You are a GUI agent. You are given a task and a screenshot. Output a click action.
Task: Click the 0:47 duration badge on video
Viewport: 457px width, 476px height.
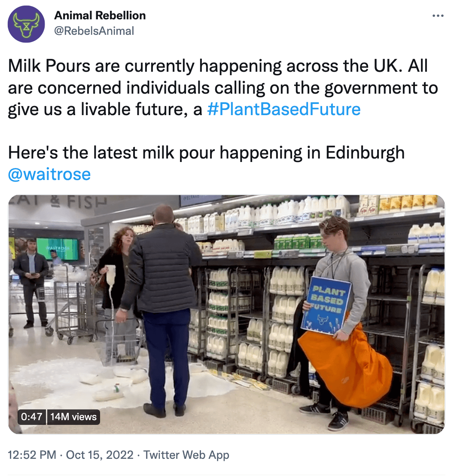click(31, 417)
